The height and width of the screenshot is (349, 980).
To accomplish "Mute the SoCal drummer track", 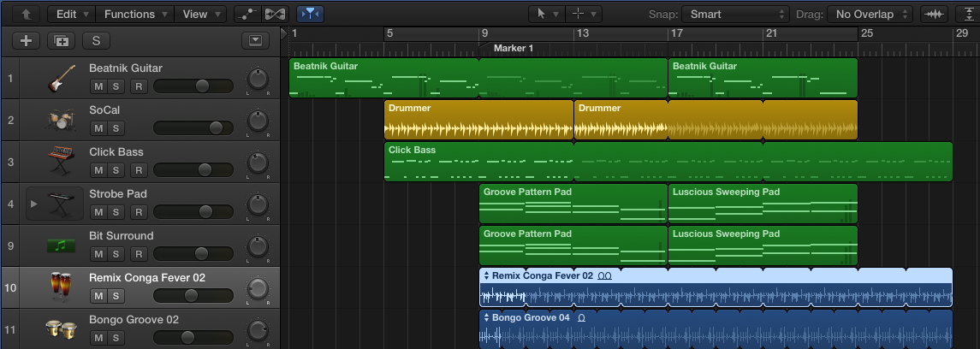I will [98, 128].
